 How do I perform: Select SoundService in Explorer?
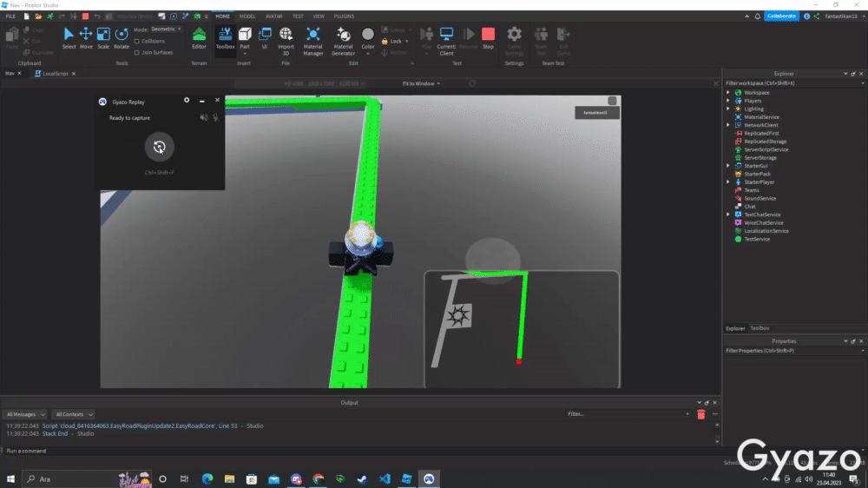tap(760, 198)
